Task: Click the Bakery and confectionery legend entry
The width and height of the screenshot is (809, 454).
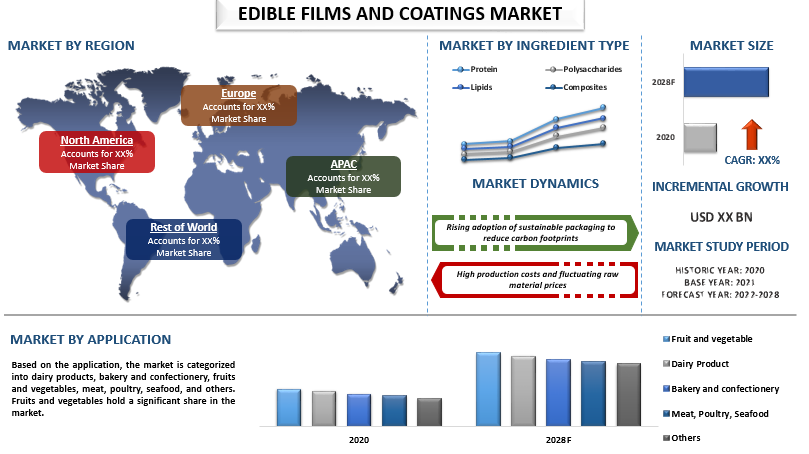Action: coord(721,389)
